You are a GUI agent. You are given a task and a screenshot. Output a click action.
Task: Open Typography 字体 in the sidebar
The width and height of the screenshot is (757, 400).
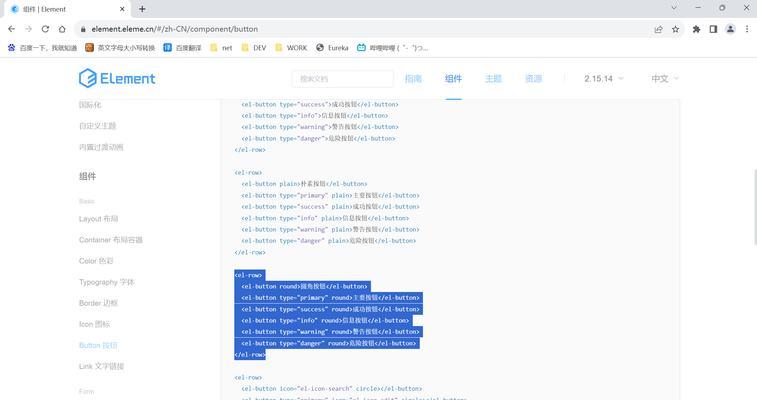107,282
